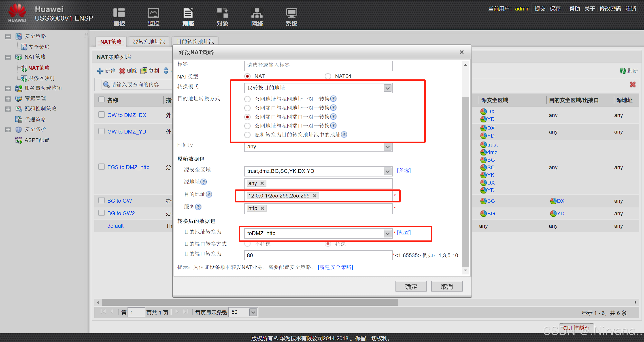Switch to the 目的转换地址池 tab
The height and width of the screenshot is (342, 644).
(x=195, y=42)
